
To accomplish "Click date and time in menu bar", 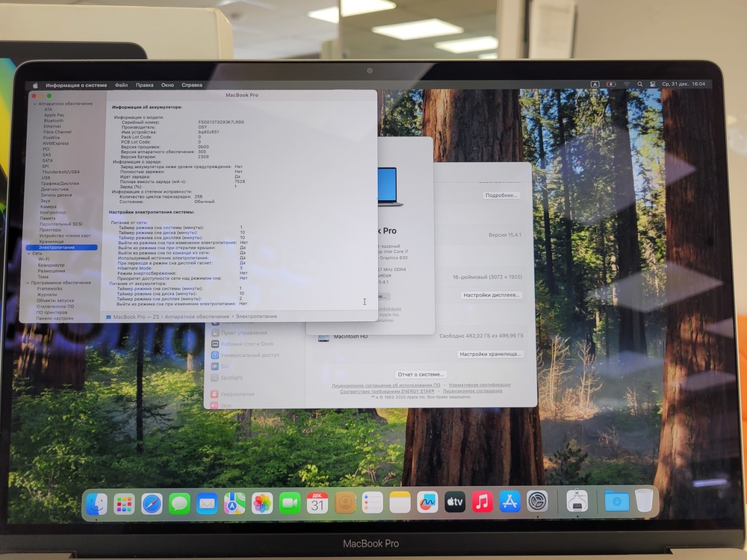I will click(684, 84).
